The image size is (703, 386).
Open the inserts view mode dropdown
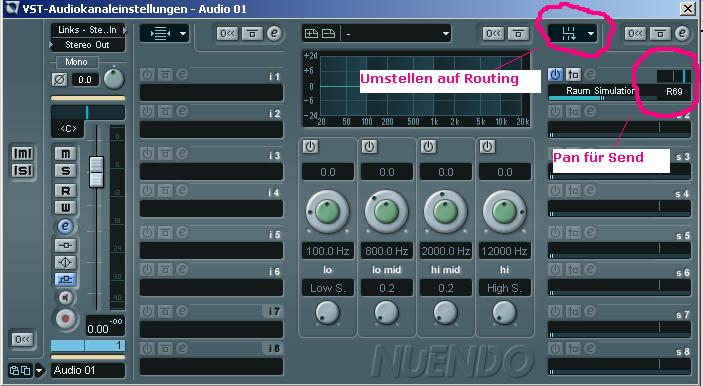coord(165,34)
